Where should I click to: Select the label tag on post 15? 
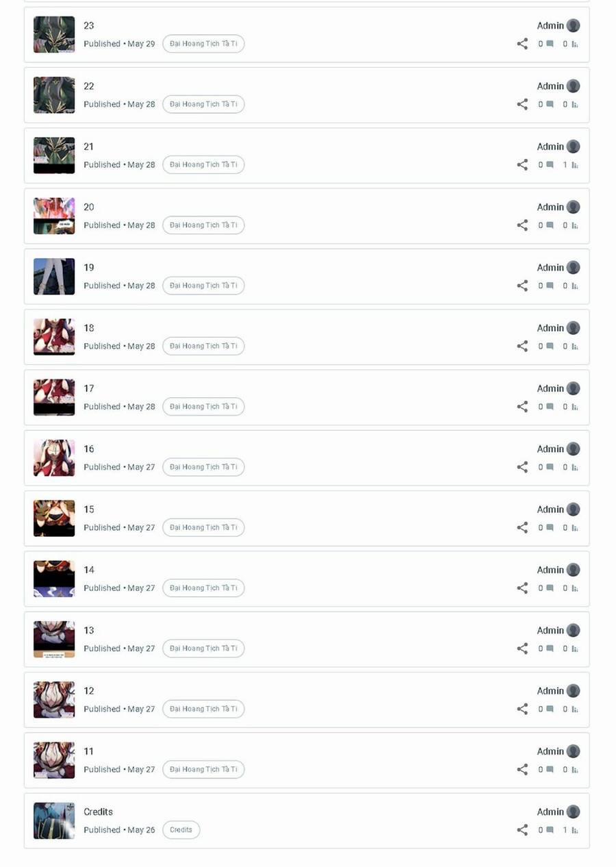tap(203, 528)
